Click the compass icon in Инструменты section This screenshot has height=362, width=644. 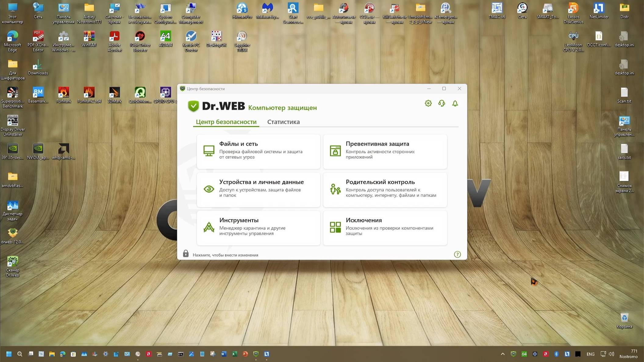tap(209, 227)
